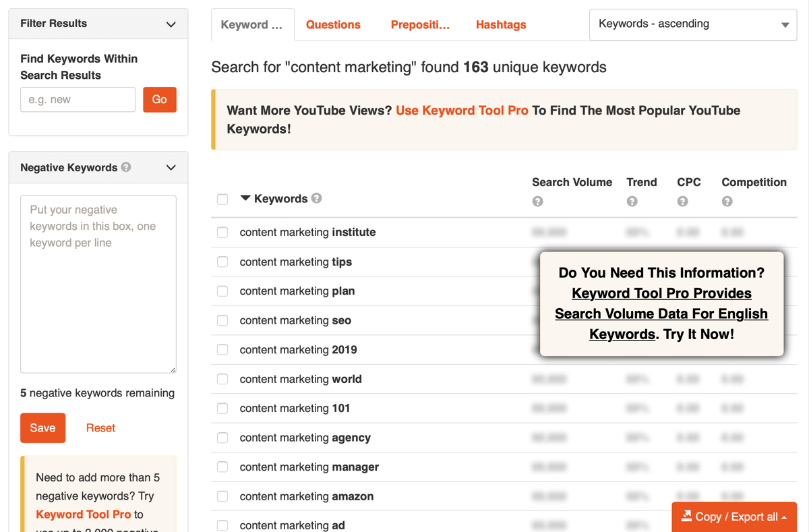Click help icon beside Keywords column header
The width and height of the screenshot is (809, 532).
(317, 198)
